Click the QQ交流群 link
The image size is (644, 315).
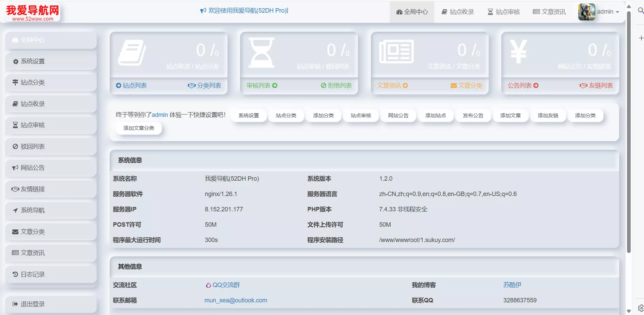(x=226, y=285)
